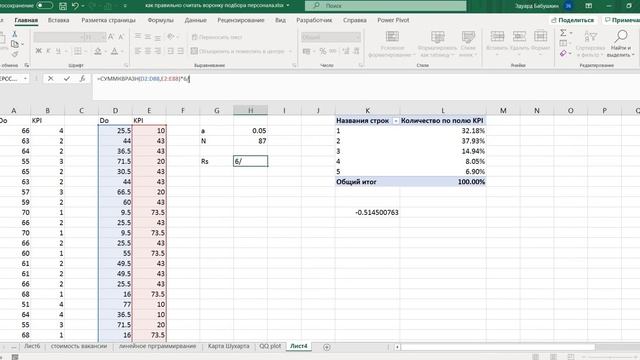Toggle the AutoSave switch in title bar
The image size is (640, 360).
coord(44,6)
